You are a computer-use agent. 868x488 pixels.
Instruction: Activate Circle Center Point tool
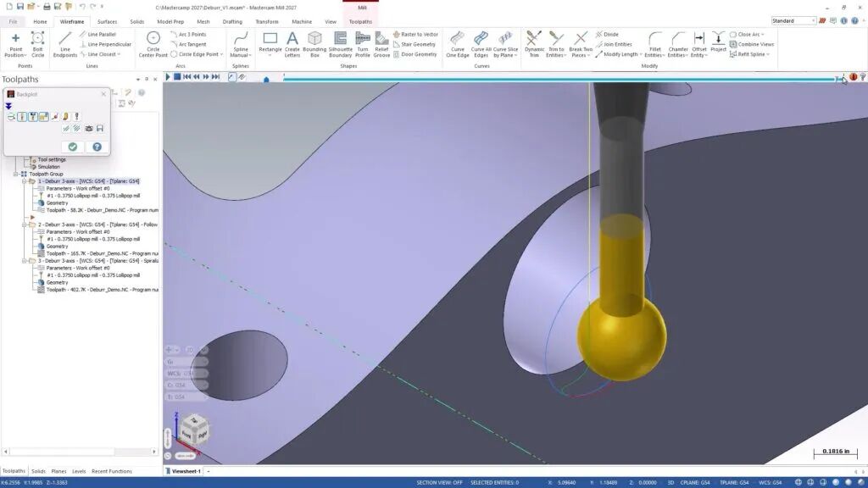point(153,44)
